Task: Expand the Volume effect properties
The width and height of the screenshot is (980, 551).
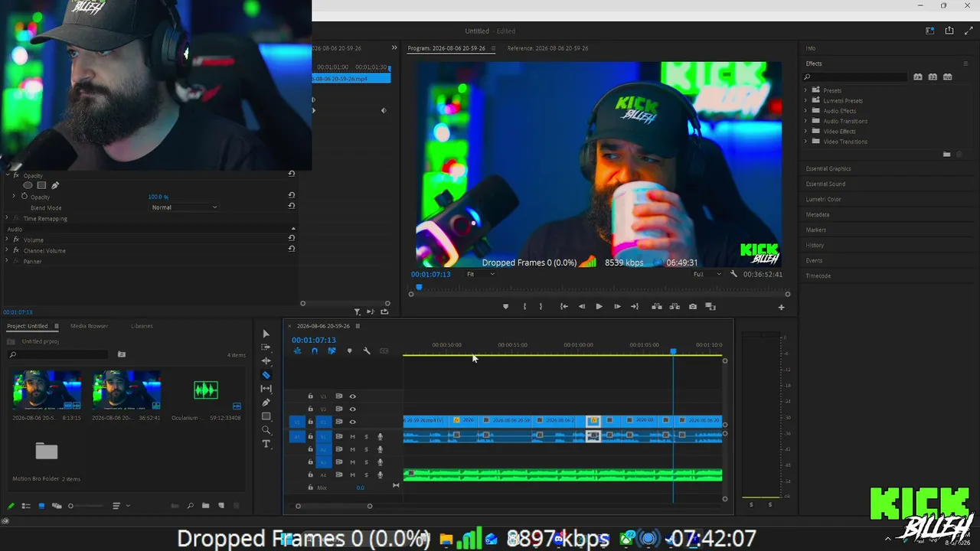Action: point(7,240)
